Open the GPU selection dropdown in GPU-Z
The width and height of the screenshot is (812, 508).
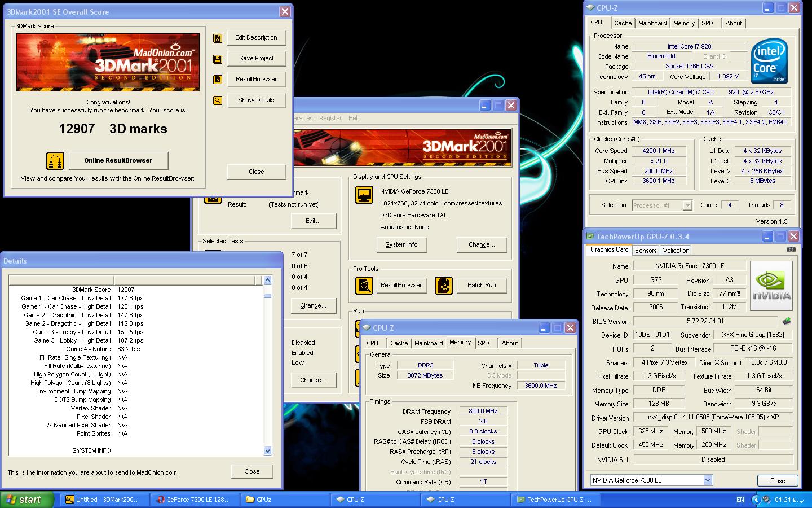[x=708, y=480]
